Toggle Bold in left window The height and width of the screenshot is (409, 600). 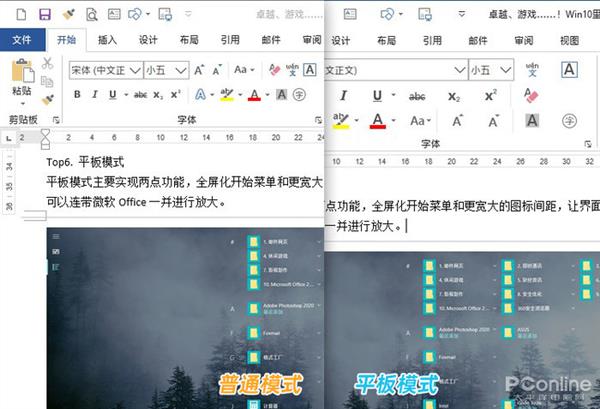(77, 95)
